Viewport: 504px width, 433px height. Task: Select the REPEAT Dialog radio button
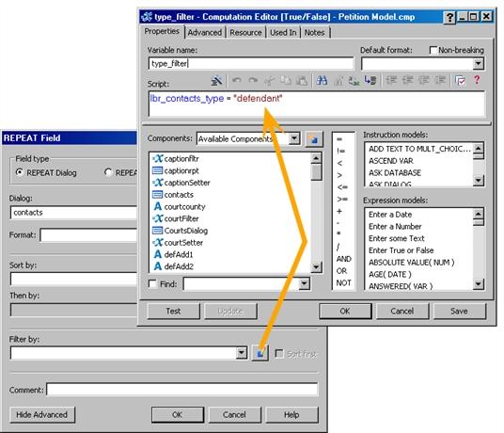pyautogui.click(x=20, y=172)
